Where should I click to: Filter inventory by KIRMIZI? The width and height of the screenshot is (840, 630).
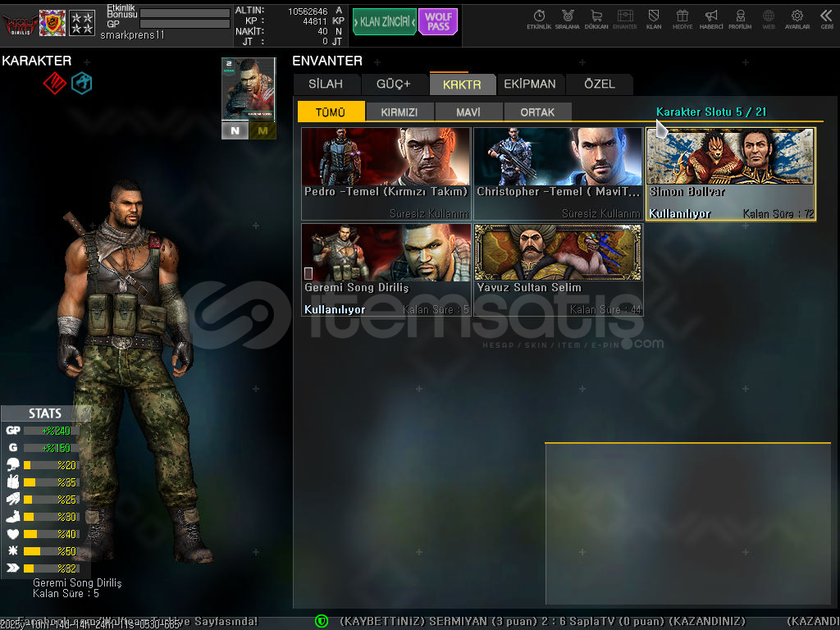pos(399,112)
